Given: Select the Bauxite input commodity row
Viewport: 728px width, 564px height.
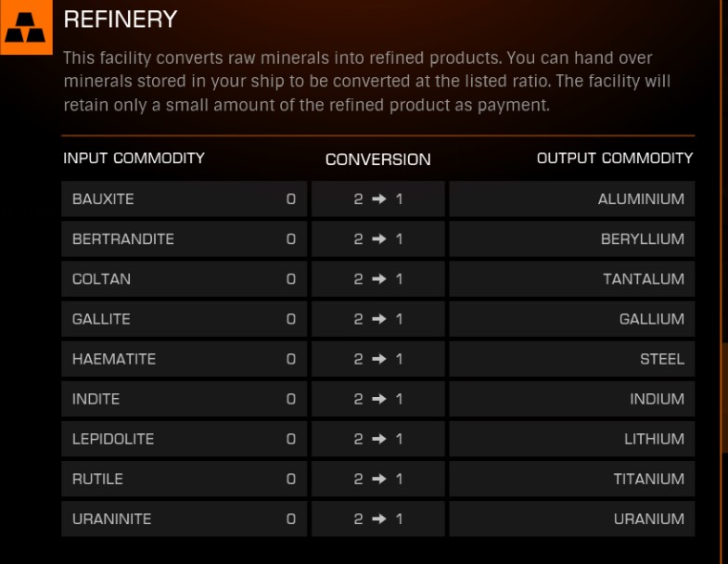Looking at the screenshot, I should pos(185,199).
